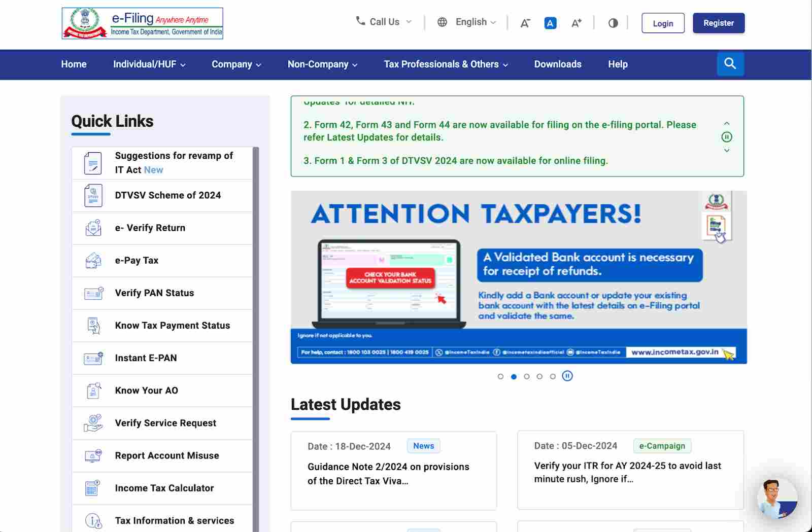The image size is (812, 532).
Task: Open the Attention Taxpayers banner image
Action: [x=519, y=277]
